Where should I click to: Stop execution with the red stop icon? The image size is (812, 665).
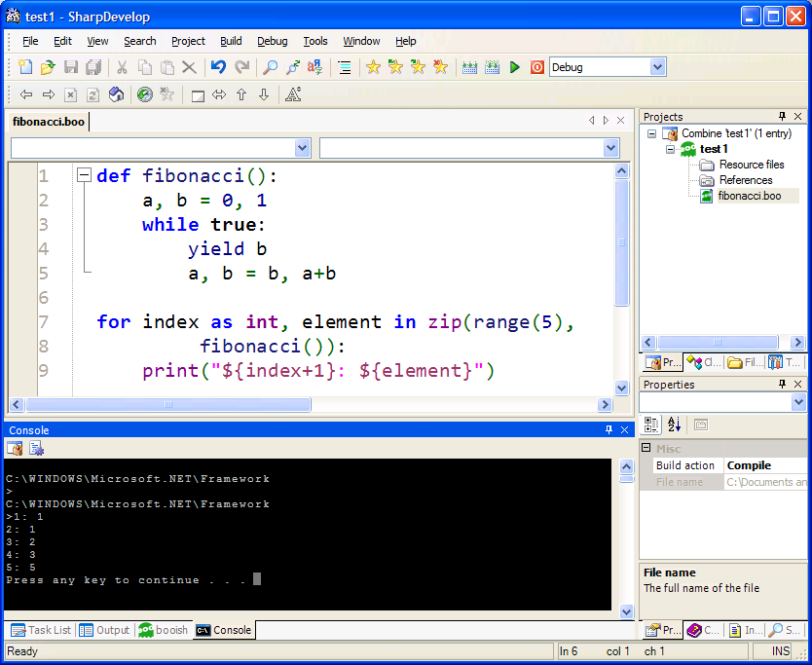tap(537, 67)
